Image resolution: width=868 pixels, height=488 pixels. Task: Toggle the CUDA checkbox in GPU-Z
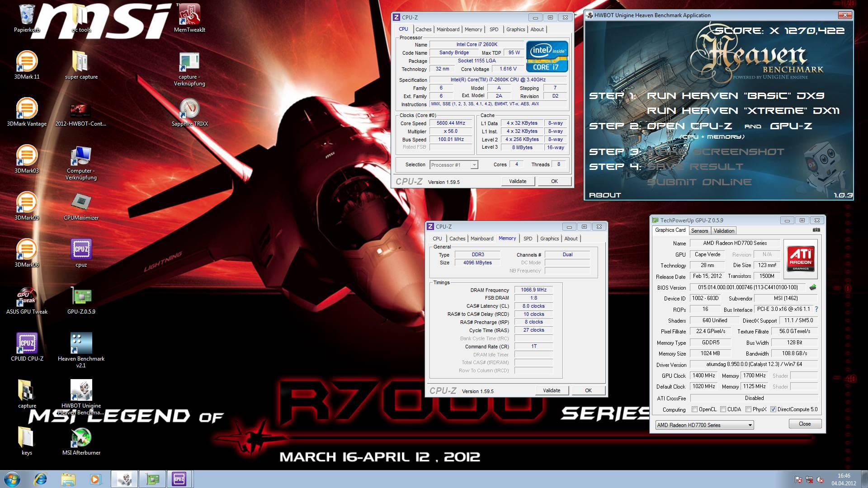click(x=723, y=409)
